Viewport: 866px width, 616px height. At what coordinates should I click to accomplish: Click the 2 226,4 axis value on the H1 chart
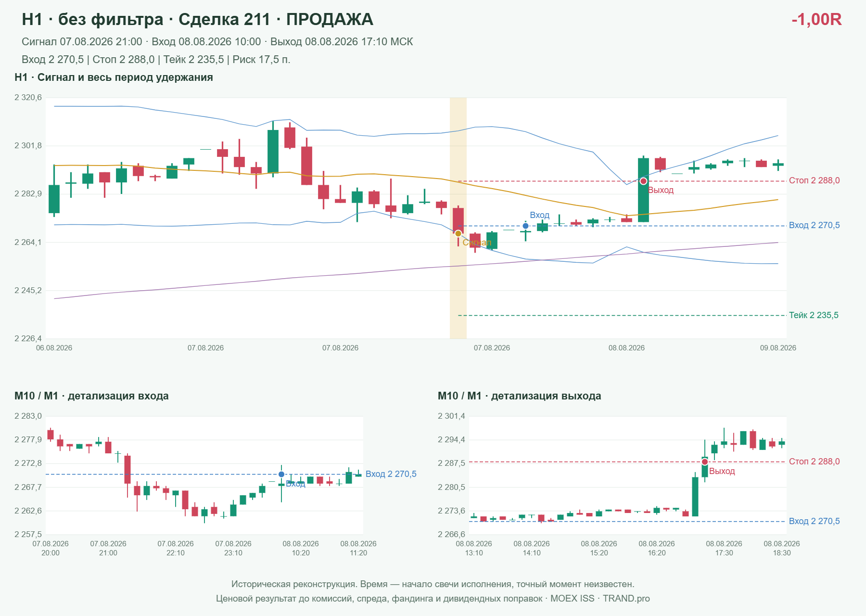pyautogui.click(x=28, y=339)
